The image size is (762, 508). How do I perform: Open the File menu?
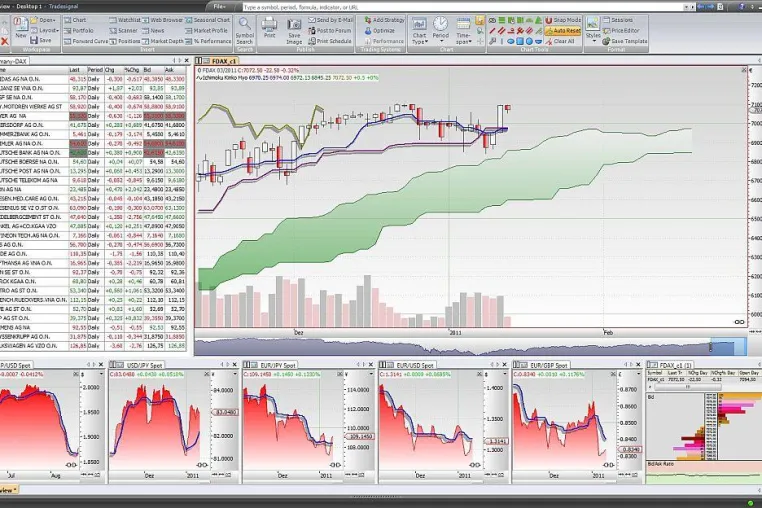tap(219, 6)
